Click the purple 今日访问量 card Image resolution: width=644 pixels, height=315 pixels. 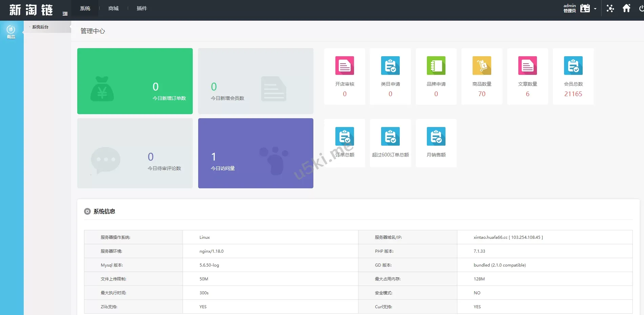click(255, 153)
